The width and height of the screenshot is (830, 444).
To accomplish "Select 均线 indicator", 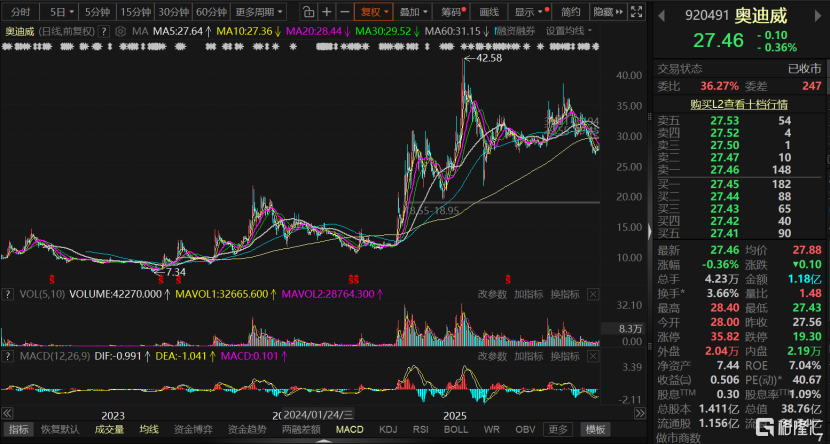I will (x=149, y=429).
